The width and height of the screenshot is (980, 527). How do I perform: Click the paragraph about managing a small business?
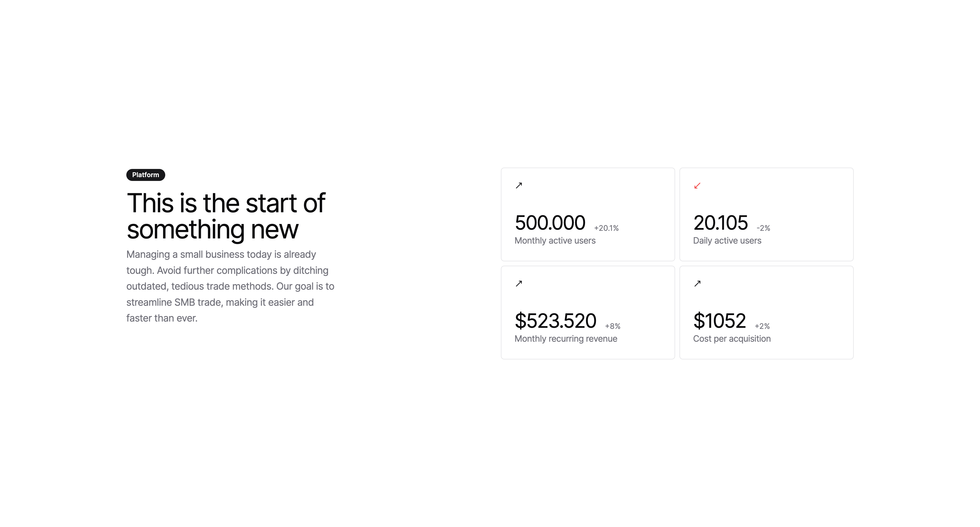coord(230,286)
